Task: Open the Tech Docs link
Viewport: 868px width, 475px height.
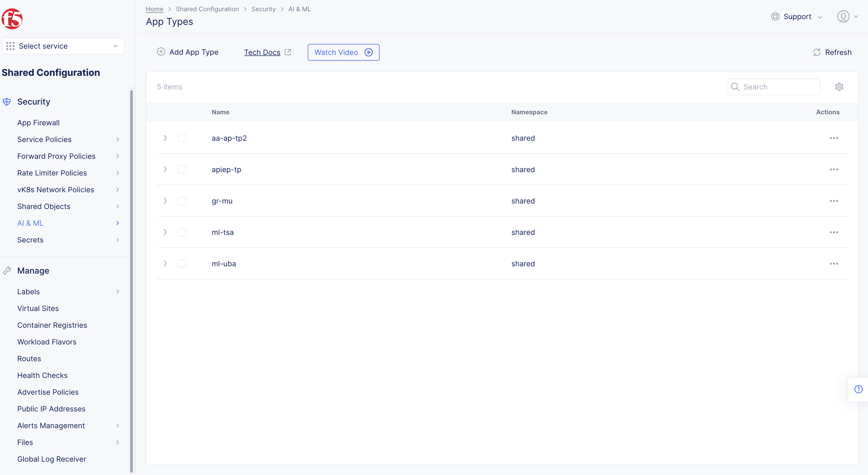Action: pos(262,52)
